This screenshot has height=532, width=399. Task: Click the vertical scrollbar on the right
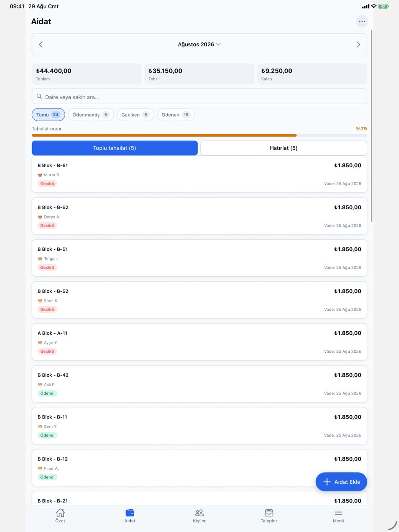pyautogui.click(x=371, y=125)
